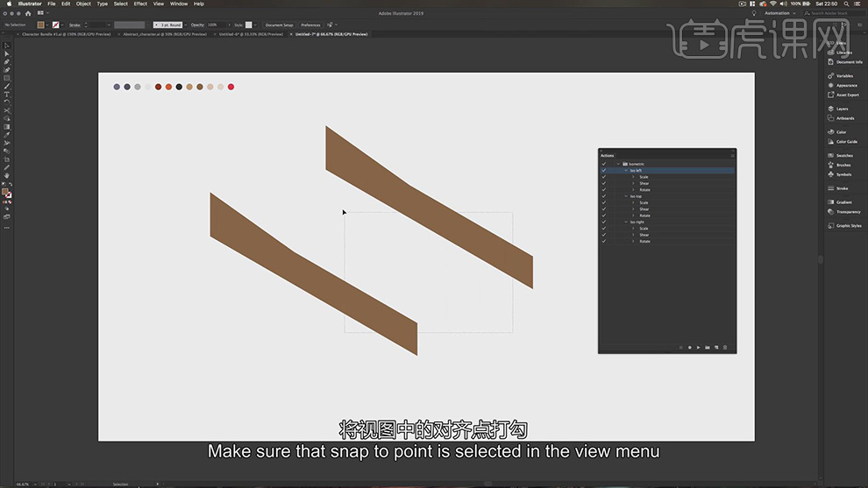The height and width of the screenshot is (488, 868).
Task: Select the Selection tool (black arrow)
Action: 7,46
